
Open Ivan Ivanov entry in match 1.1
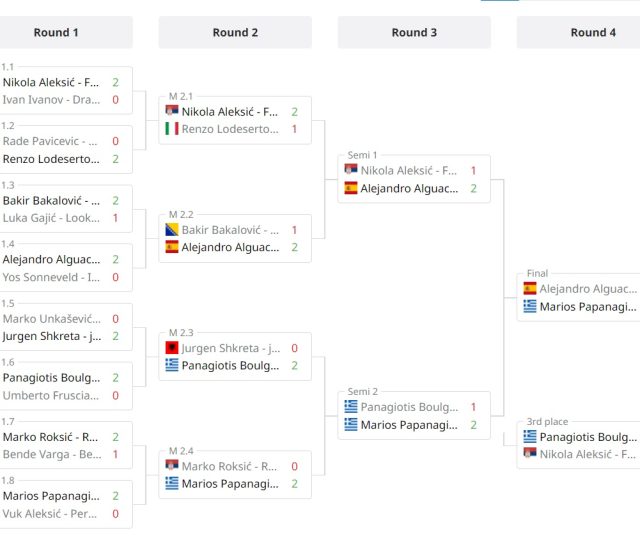50,100
